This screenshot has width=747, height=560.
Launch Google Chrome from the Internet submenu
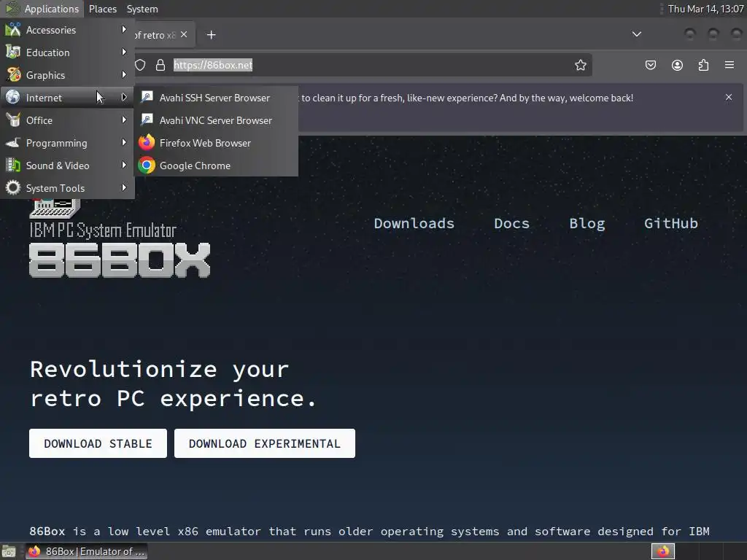coord(216,166)
